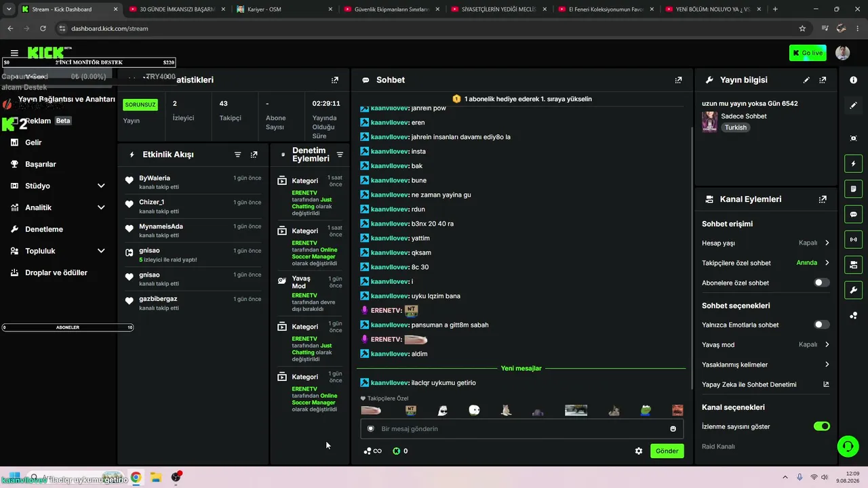Open kaanvllovev's profile from 'aldim' message
Screen dimensions: 868x488
tap(389, 354)
